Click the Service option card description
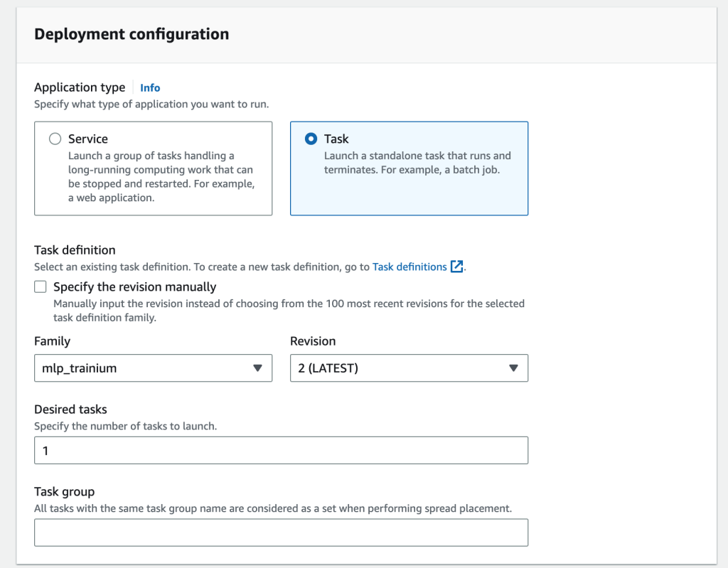This screenshot has width=728, height=568. 161,176
